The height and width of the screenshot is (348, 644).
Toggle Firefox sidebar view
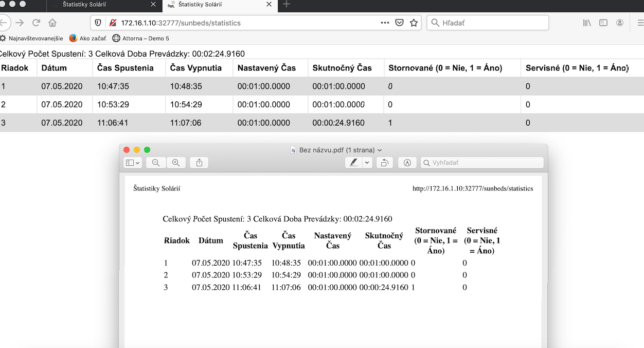(603, 23)
